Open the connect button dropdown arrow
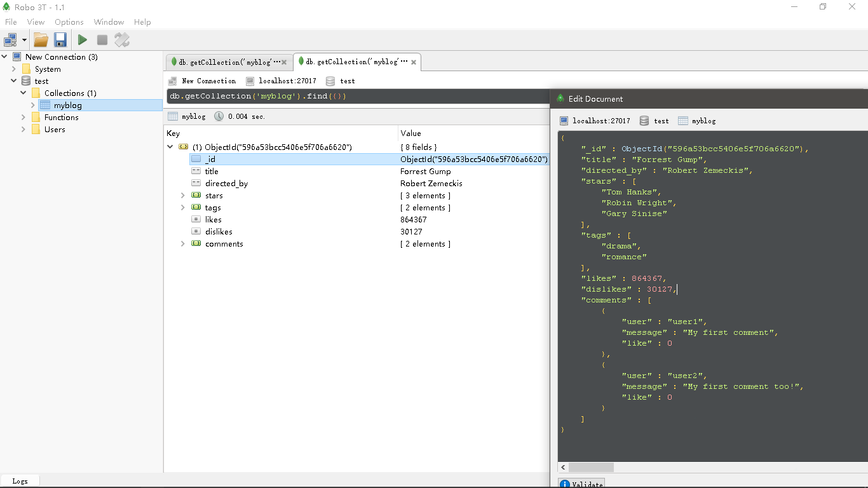Screen dimensions: 868x488 24,40
